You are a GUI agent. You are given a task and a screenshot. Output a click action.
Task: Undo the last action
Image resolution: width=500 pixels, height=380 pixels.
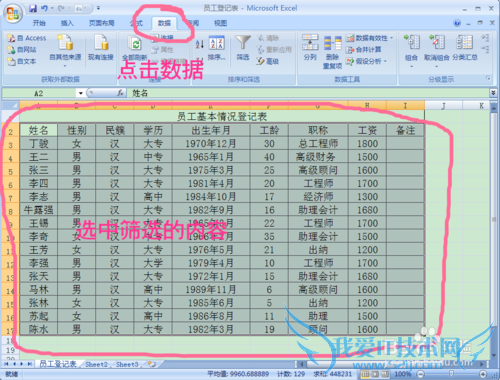[x=44, y=8]
